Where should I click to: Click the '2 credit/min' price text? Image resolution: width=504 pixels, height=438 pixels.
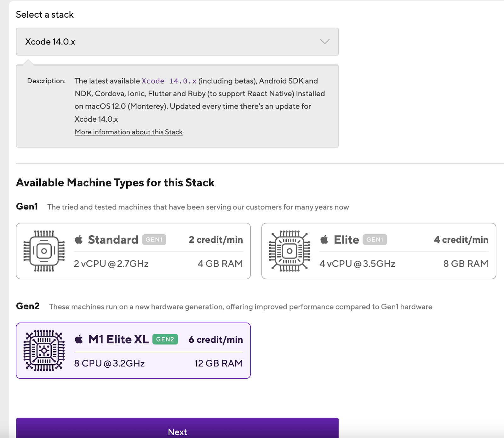tap(216, 240)
